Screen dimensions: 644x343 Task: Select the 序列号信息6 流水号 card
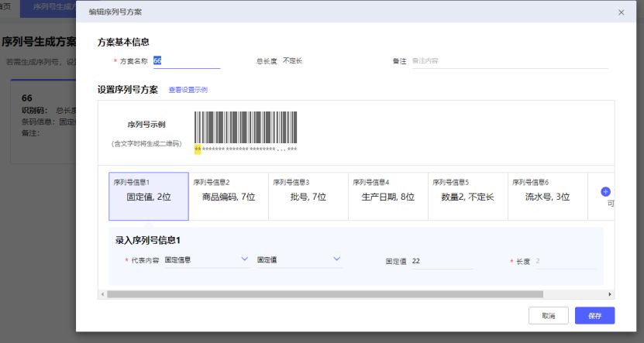[547, 197]
